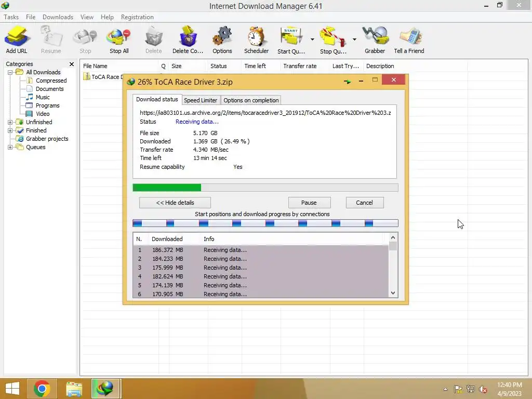This screenshot has width=532, height=399.
Task: Open the Options gear icon
Action: (x=222, y=39)
